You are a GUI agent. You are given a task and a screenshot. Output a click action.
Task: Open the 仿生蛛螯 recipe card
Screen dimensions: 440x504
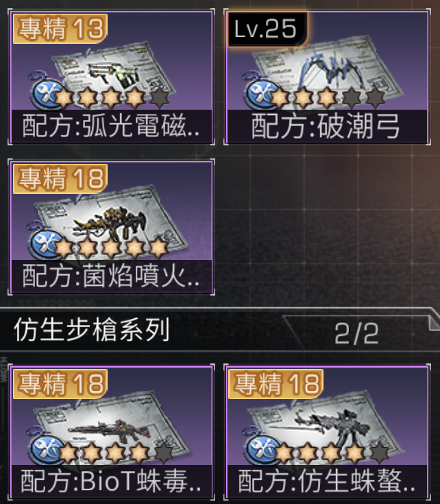[x=328, y=433]
